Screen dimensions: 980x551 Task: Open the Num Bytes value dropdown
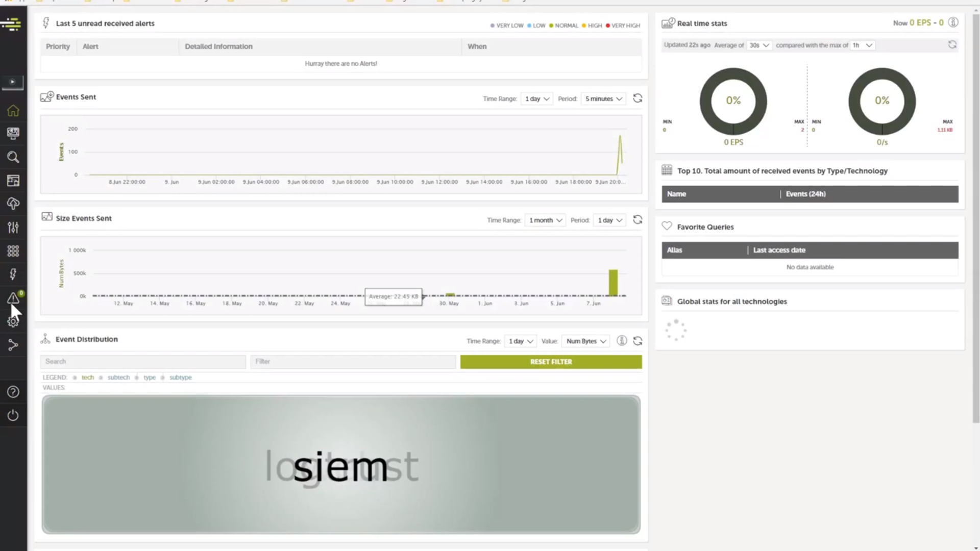click(585, 341)
